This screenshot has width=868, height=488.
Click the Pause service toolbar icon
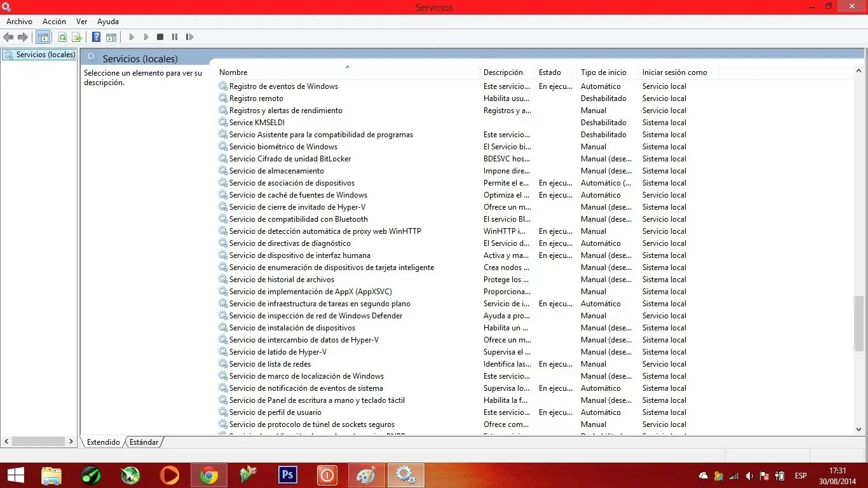(x=175, y=37)
